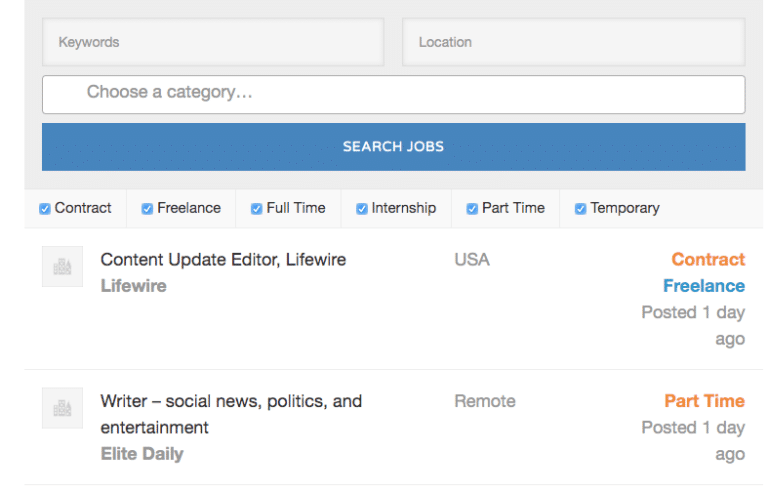Open the Content Update Editor, Lifewire listing
This screenshot has height=492, width=768.
[x=223, y=260]
